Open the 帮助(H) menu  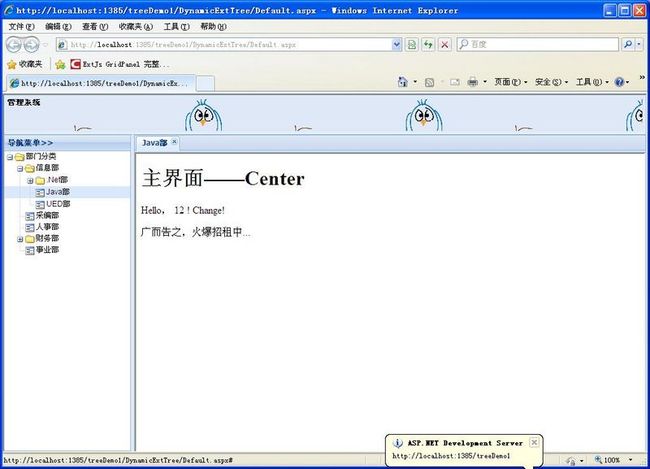click(213, 27)
